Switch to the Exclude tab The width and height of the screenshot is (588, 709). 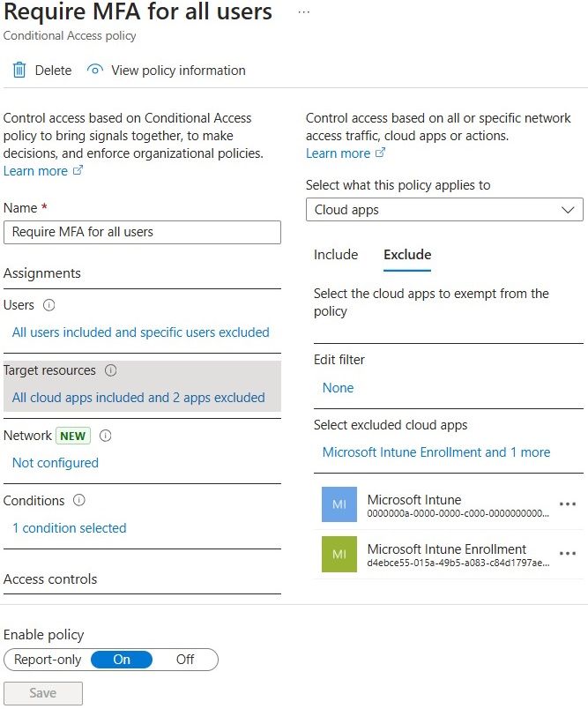point(406,255)
